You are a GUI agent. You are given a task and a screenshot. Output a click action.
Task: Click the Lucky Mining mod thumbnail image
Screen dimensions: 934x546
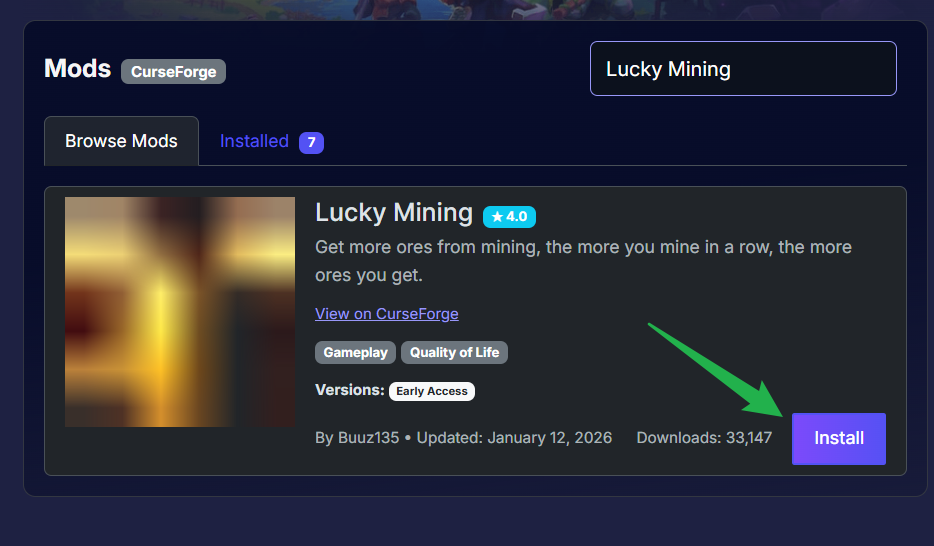tap(180, 311)
